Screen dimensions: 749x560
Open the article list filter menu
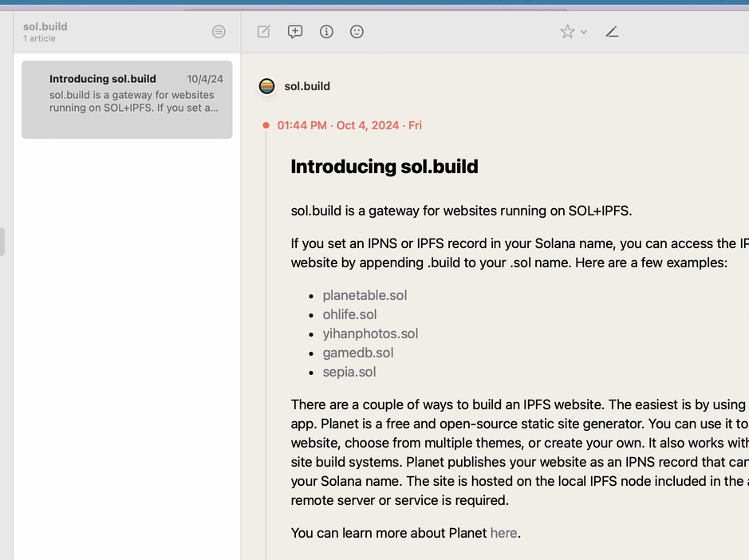(x=219, y=32)
